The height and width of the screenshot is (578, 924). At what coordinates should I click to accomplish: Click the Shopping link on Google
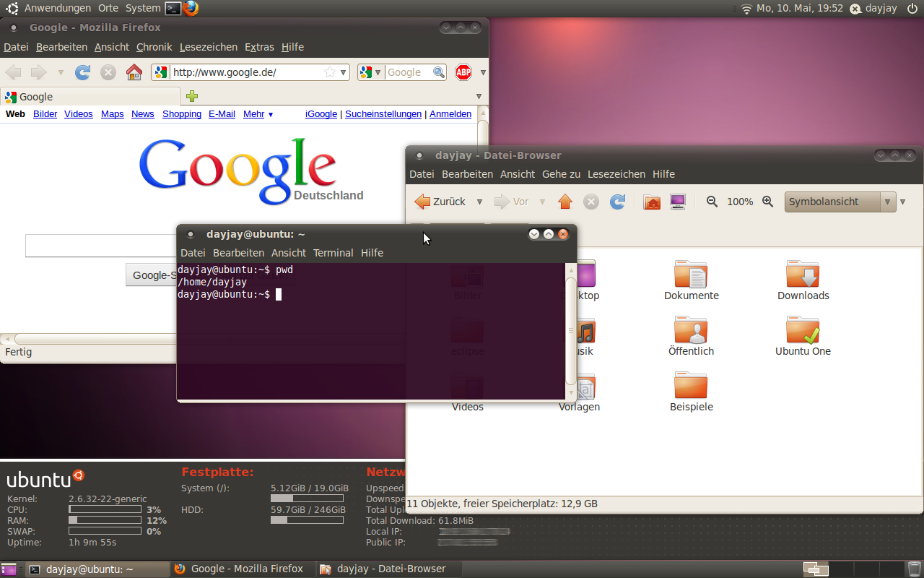click(182, 114)
